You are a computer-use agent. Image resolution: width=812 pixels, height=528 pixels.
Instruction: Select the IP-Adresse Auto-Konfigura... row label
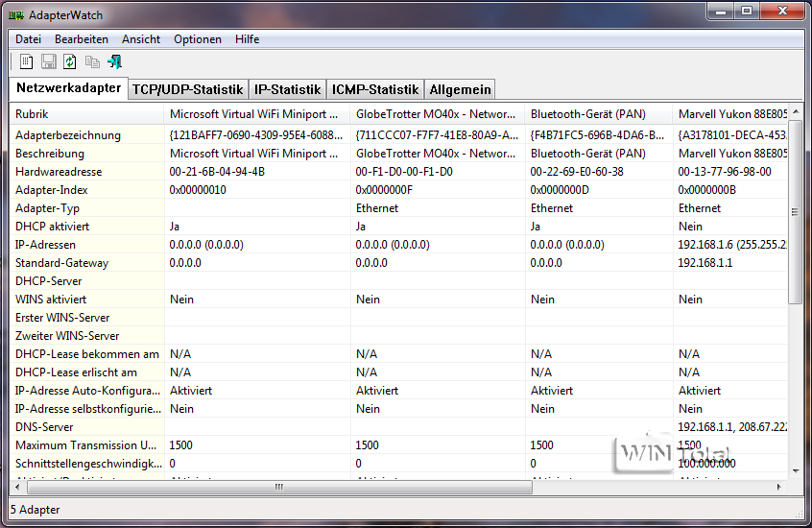87,390
